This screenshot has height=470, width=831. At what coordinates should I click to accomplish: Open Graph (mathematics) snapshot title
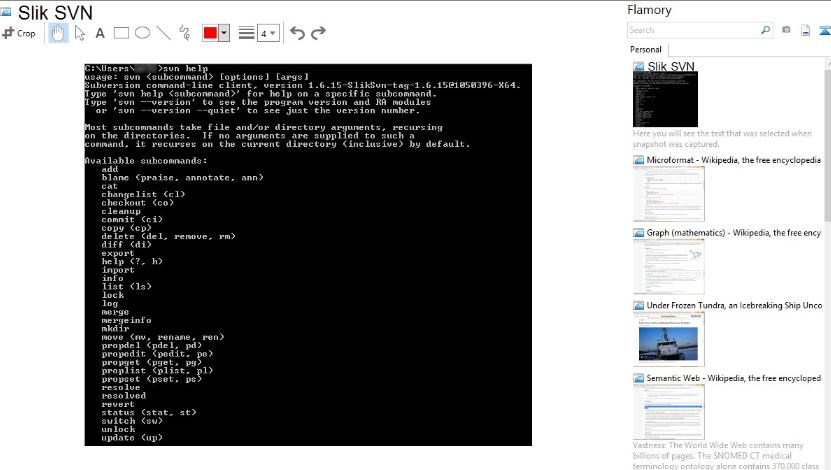click(x=733, y=233)
